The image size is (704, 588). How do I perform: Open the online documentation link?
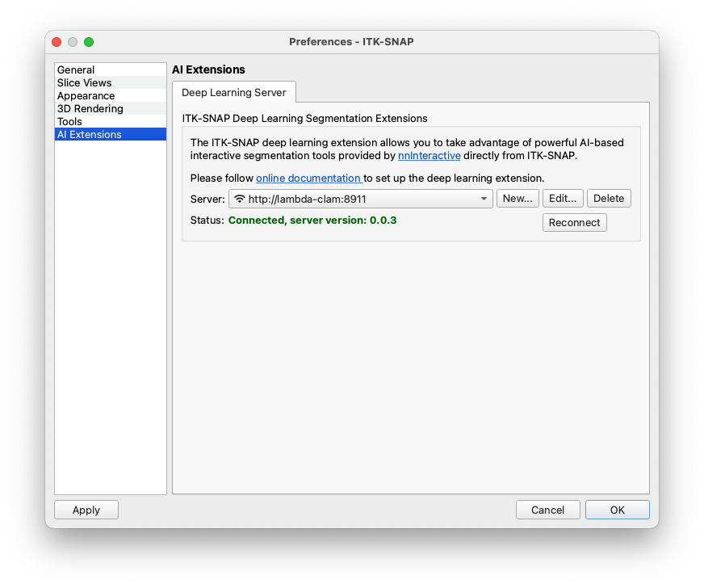[x=308, y=178]
